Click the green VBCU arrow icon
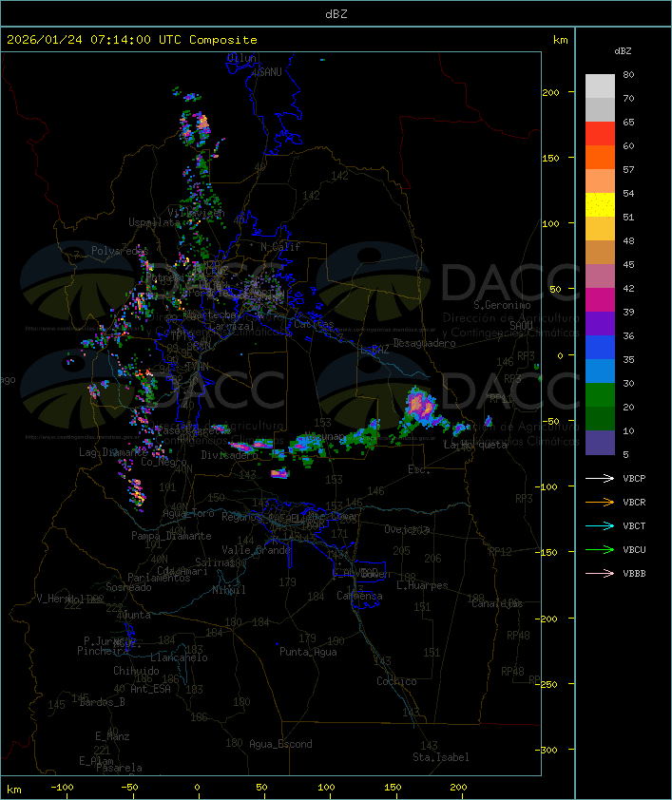Viewport: 672px width, 800px height. pos(601,550)
